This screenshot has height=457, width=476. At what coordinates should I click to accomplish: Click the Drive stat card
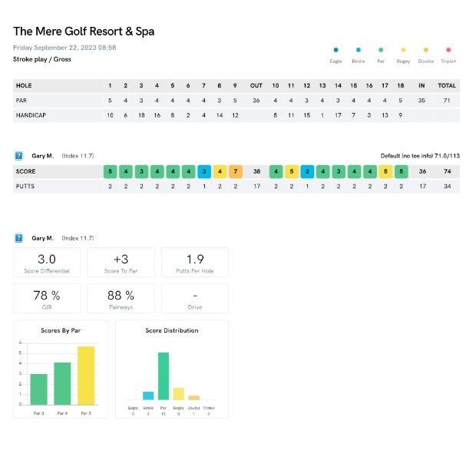(195, 299)
